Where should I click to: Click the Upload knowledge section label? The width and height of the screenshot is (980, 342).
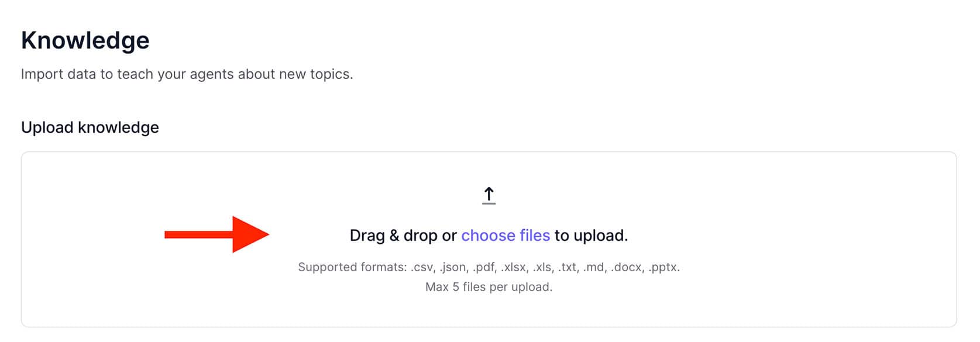click(90, 127)
